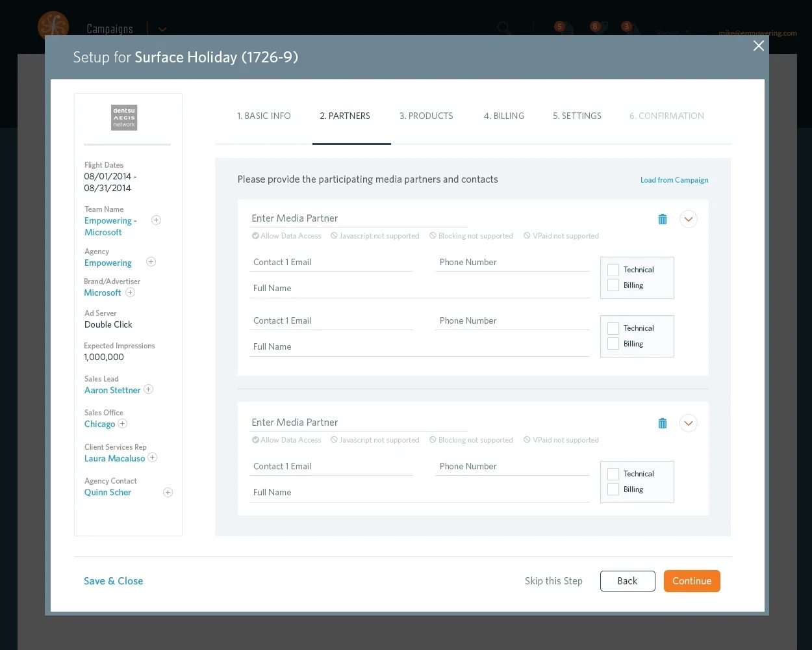This screenshot has width=812, height=650.
Task: Open the 5. Settings tab
Action: 577,116
